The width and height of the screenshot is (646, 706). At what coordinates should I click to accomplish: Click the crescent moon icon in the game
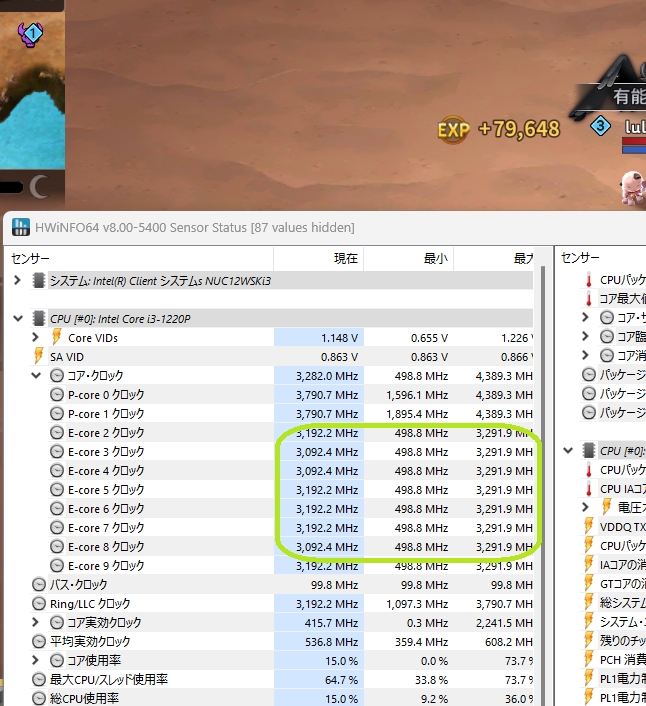click(39, 186)
